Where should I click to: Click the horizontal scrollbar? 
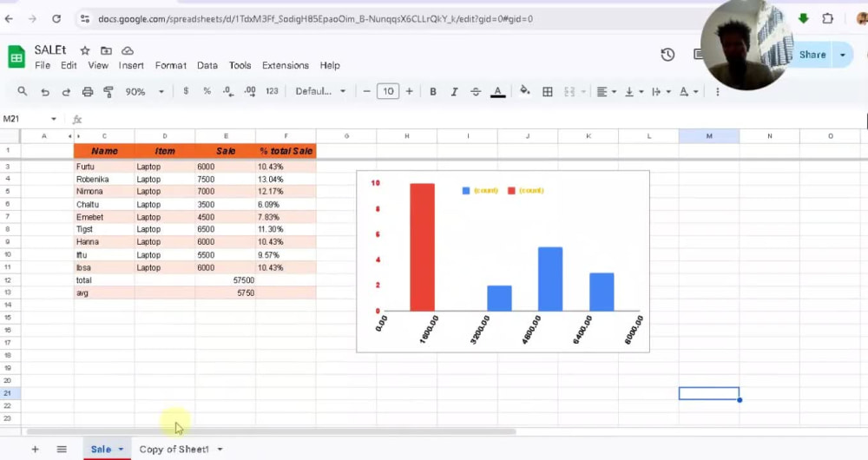pos(271,431)
